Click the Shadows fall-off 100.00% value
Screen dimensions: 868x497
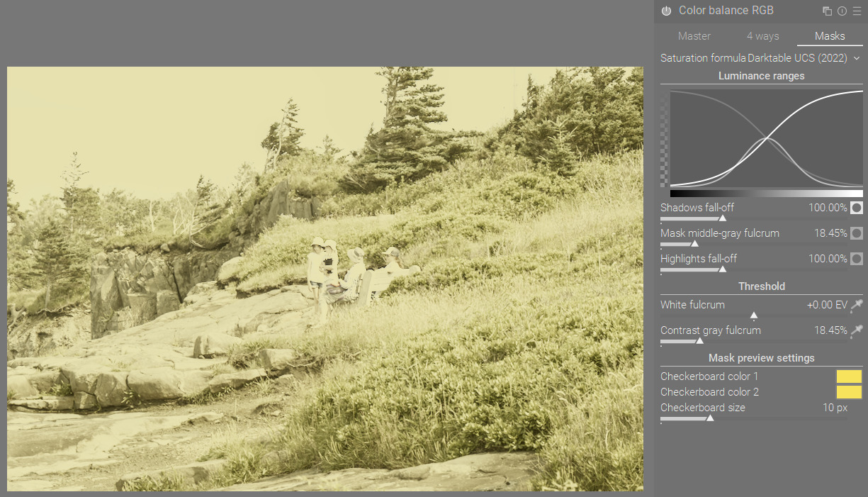tap(828, 208)
